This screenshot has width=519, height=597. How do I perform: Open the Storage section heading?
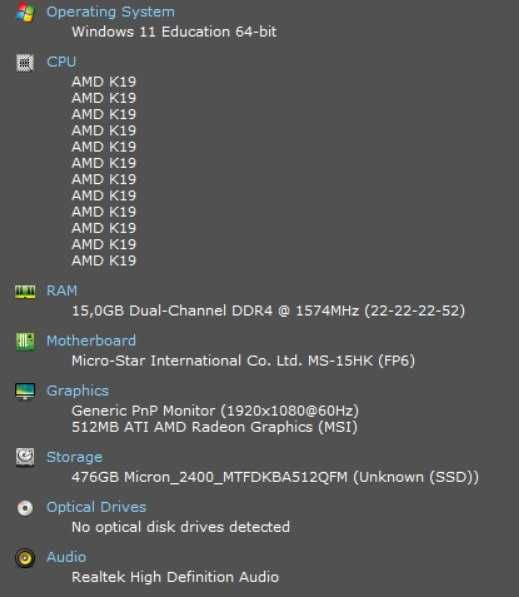click(75, 457)
